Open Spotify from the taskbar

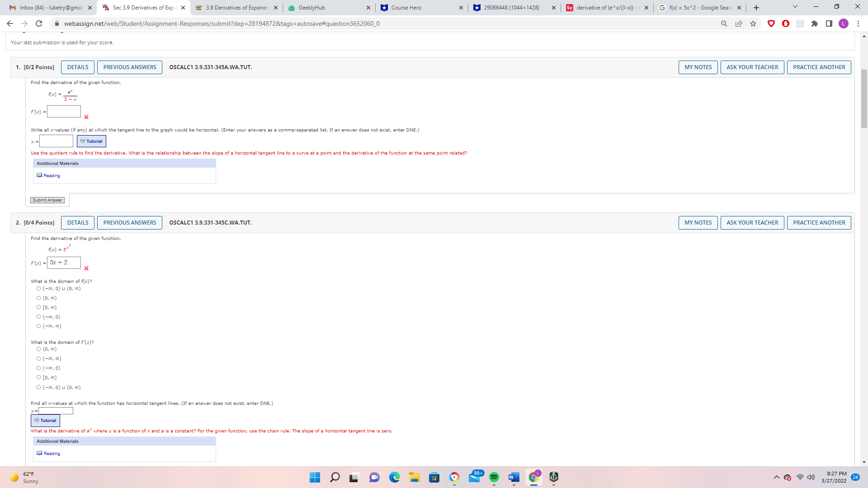494,477
